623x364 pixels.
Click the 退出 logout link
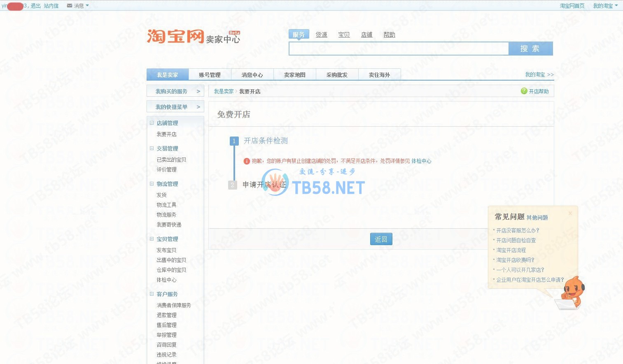[36, 6]
